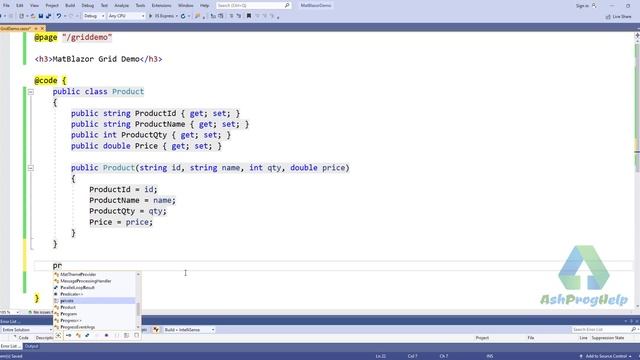Screen dimensions: 640x360
Task: Click the comment selection toolbar icon
Action: [231, 16]
